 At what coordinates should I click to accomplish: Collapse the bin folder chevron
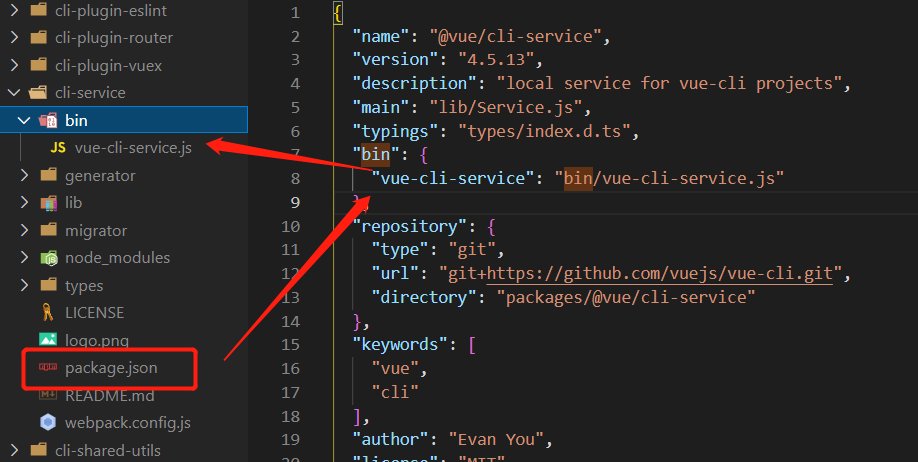24,120
